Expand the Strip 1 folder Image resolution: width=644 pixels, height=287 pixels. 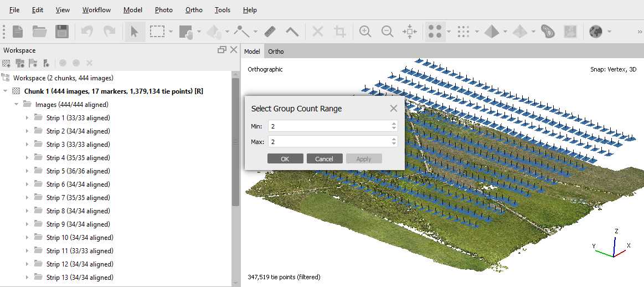(27, 118)
